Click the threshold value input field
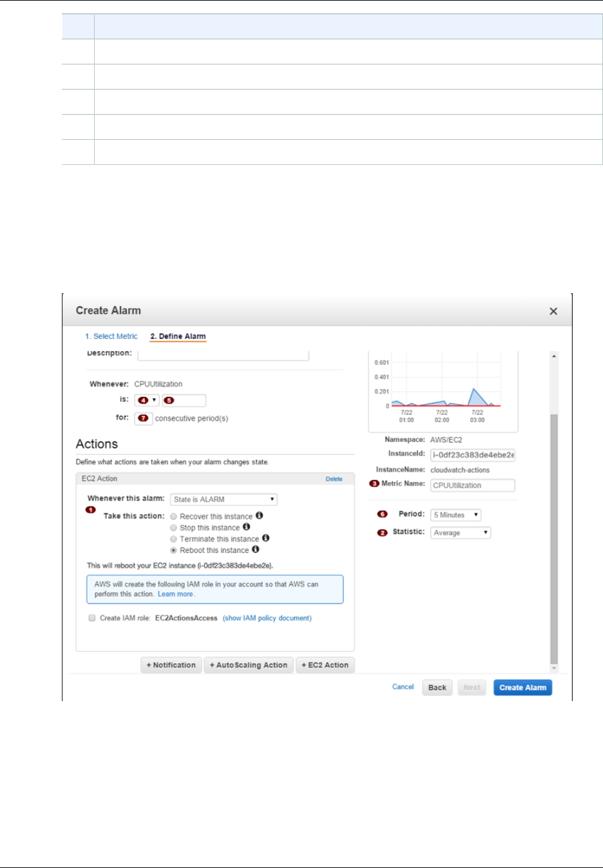Image resolution: width=603 pixels, height=868 pixels. click(x=184, y=400)
